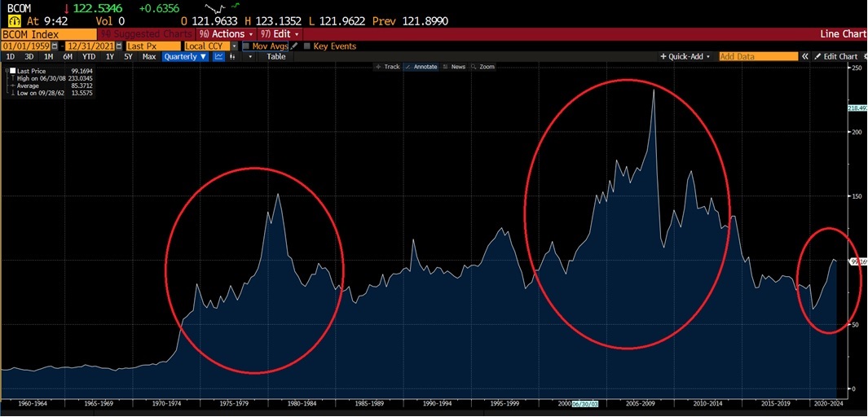Click the BCOM ticker at top left
Image resolution: width=868 pixels, height=417 pixels.
pos(18,8)
